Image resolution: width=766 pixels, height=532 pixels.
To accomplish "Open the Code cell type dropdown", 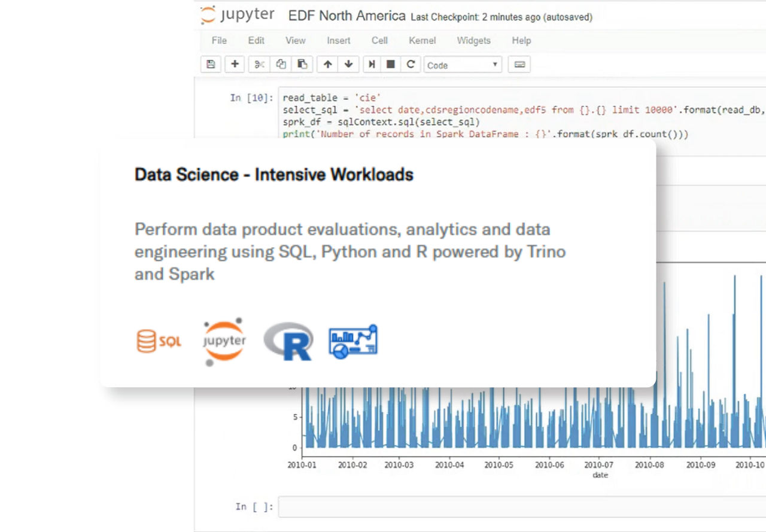I will 463,65.
